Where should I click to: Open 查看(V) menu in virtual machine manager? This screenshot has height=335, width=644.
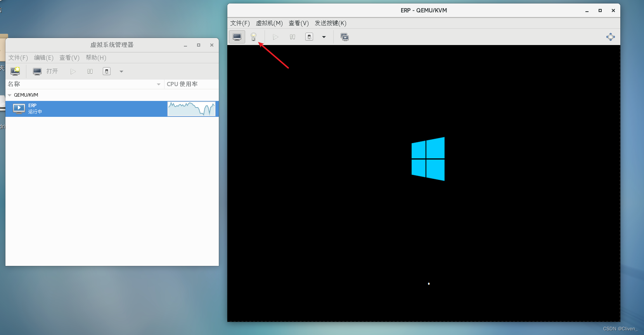[69, 58]
